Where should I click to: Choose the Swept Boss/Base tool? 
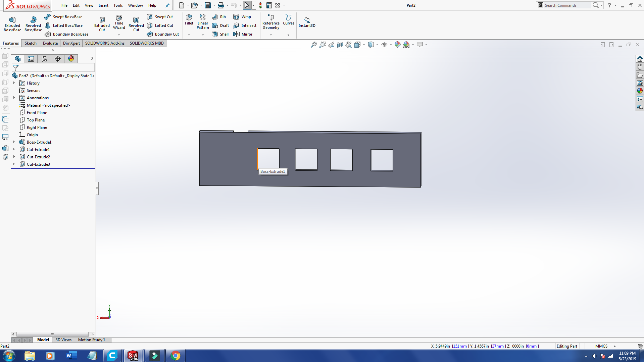[x=63, y=17]
